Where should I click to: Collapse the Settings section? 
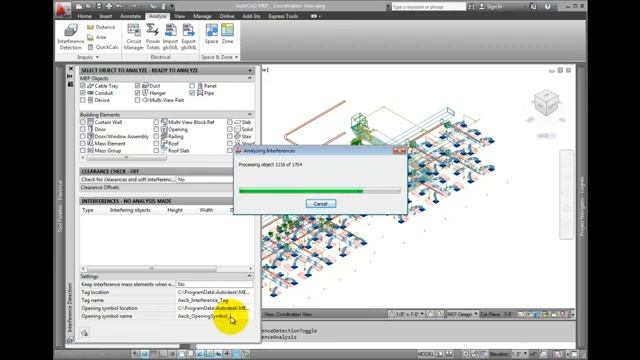click(x=250, y=276)
